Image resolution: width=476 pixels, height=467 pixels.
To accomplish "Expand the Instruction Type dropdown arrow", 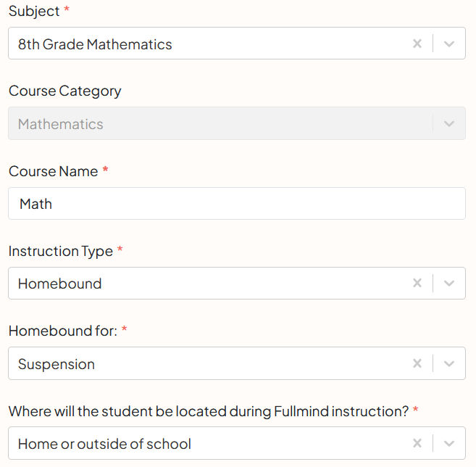I will click(x=449, y=284).
